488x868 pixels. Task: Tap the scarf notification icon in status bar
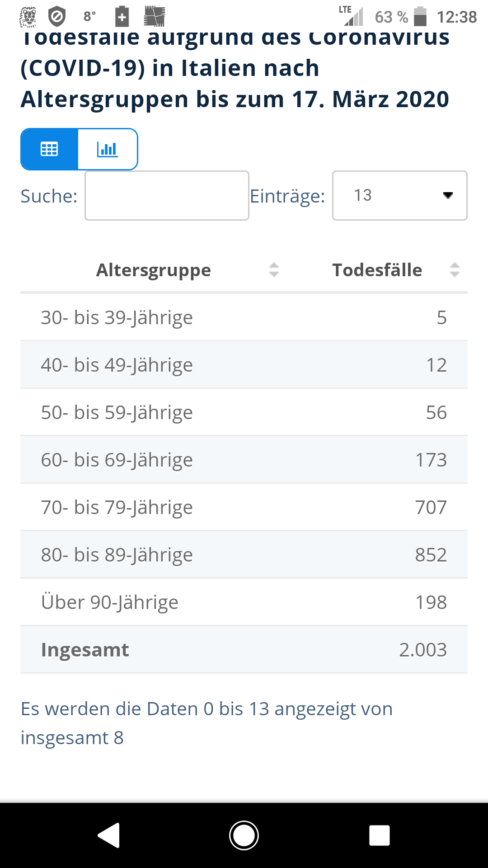pos(155,17)
